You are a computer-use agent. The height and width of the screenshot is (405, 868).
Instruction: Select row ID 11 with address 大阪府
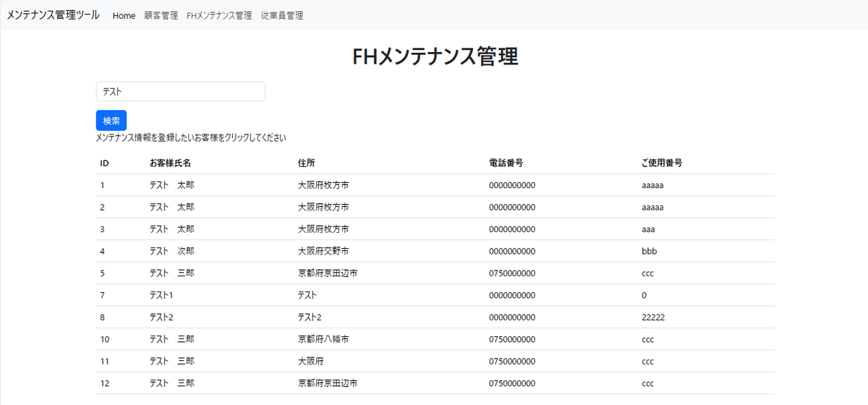tap(435, 362)
